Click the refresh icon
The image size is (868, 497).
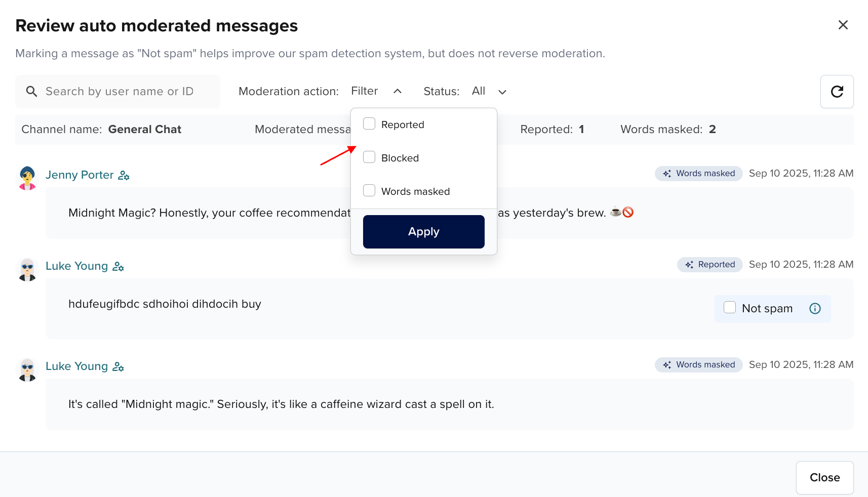click(x=837, y=92)
